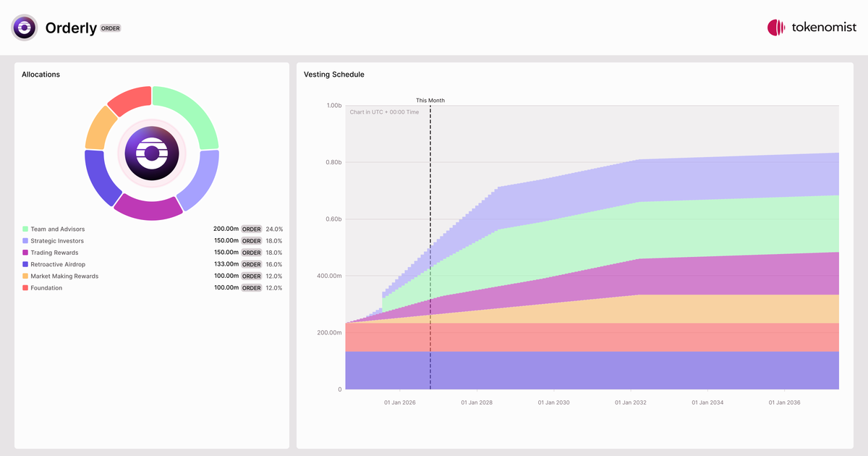Viewport: 868px width, 456px height.
Task: Select the Strategic Investors legend swatch
Action: click(x=25, y=241)
